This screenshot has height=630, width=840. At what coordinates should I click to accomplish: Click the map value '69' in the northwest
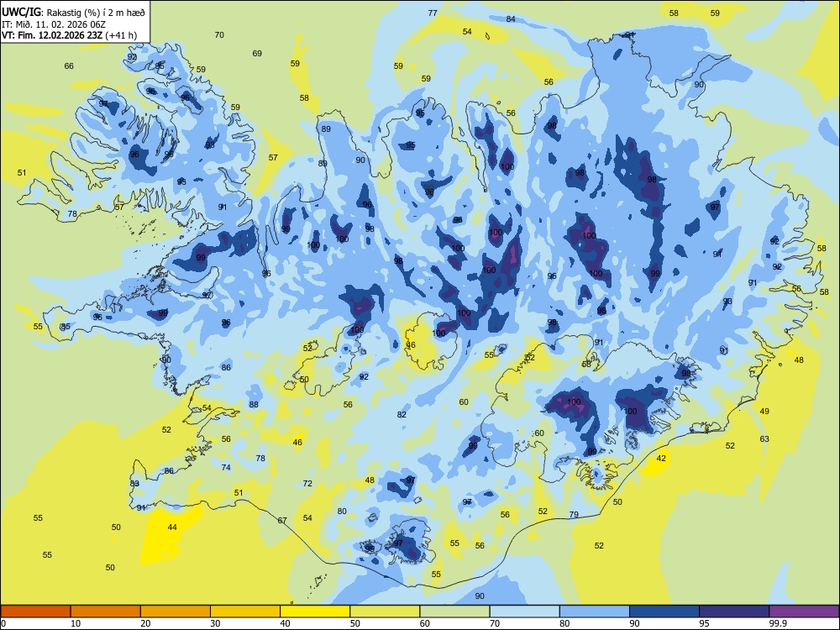click(257, 53)
